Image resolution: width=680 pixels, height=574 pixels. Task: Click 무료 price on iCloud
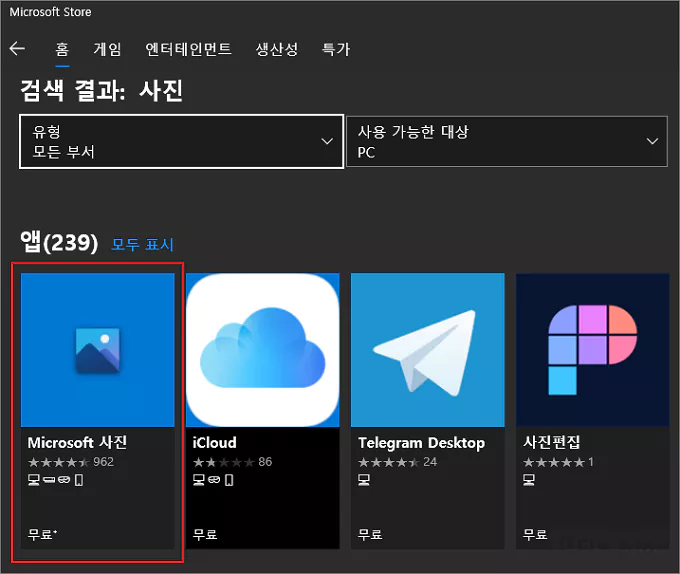tap(205, 535)
